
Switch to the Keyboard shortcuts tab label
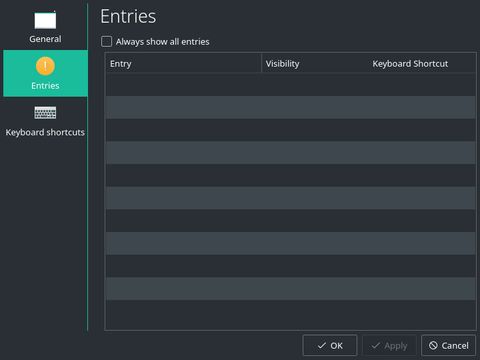[x=45, y=132]
